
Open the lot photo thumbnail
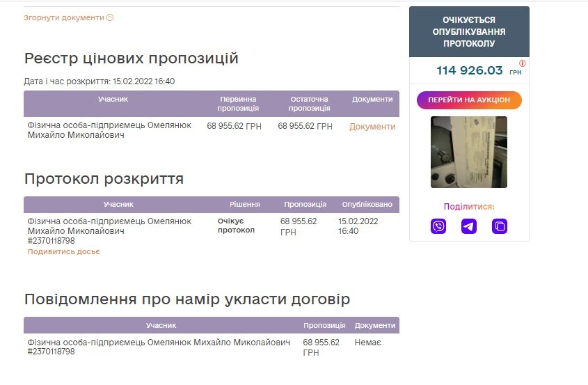pyautogui.click(x=469, y=152)
